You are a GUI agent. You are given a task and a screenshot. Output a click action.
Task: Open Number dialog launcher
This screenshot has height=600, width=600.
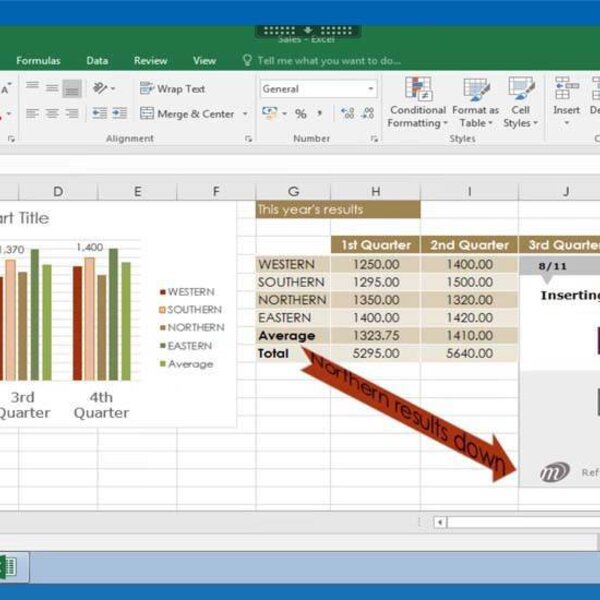(374, 139)
